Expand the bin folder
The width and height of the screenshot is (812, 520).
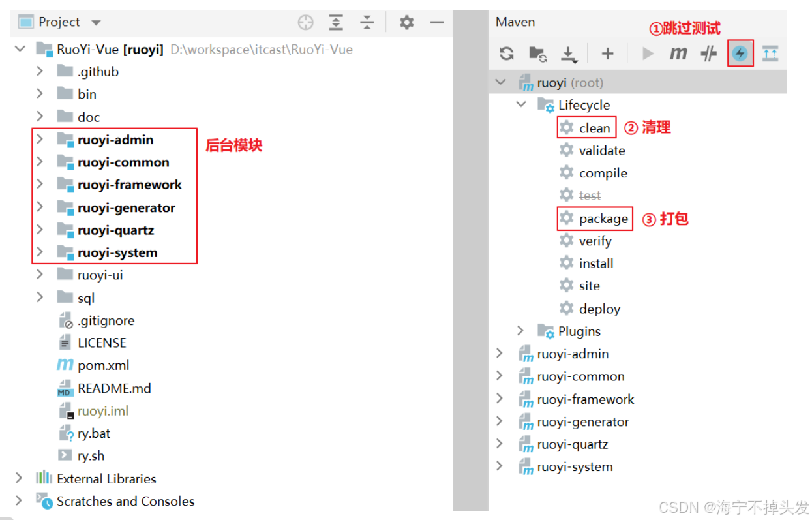tap(40, 93)
